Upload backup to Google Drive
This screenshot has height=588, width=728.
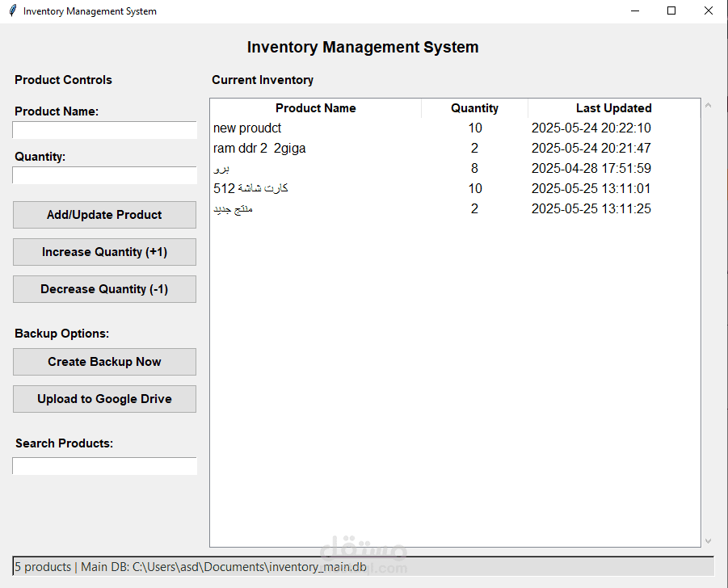104,399
